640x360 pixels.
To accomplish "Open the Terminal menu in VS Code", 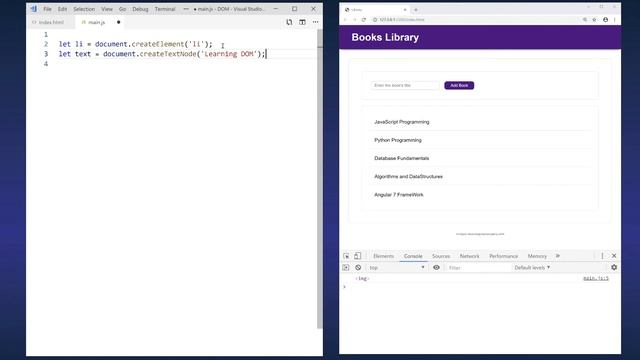I will (x=165, y=9).
